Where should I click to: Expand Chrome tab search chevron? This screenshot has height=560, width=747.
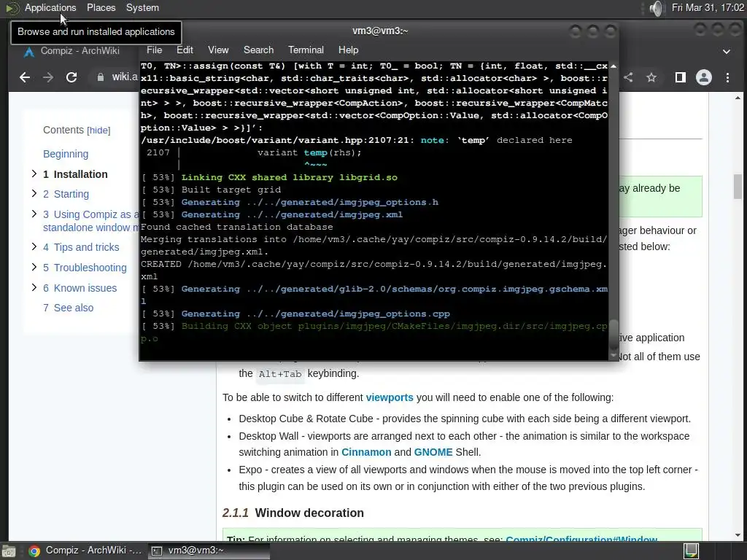click(x=727, y=52)
